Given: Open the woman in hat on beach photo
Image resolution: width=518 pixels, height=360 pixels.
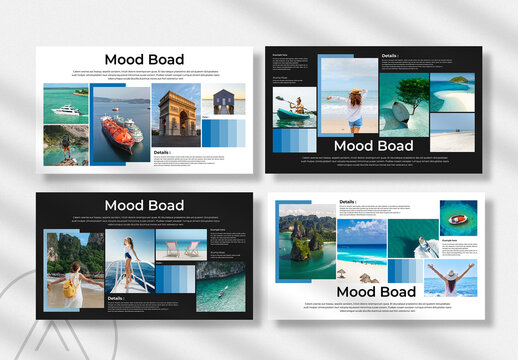Looking at the screenshot, I should coord(349,96).
